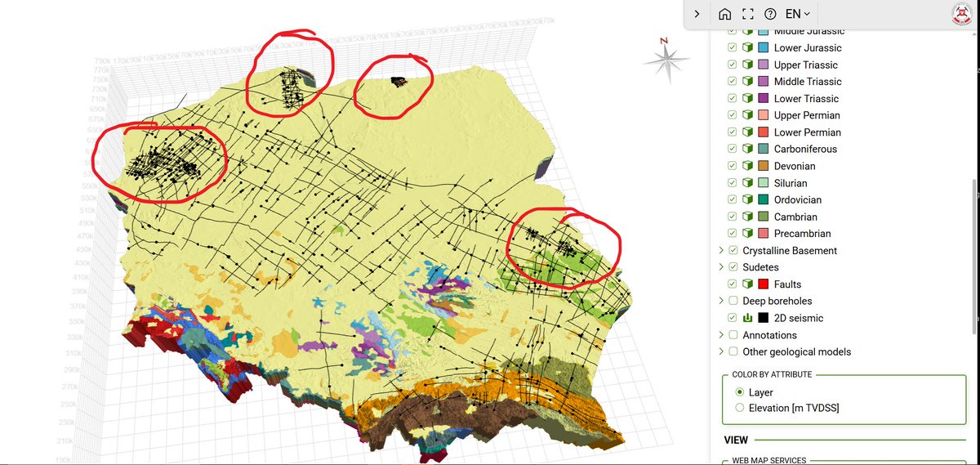Click the Cambrian layer label
The image size is (980, 465).
(795, 217)
